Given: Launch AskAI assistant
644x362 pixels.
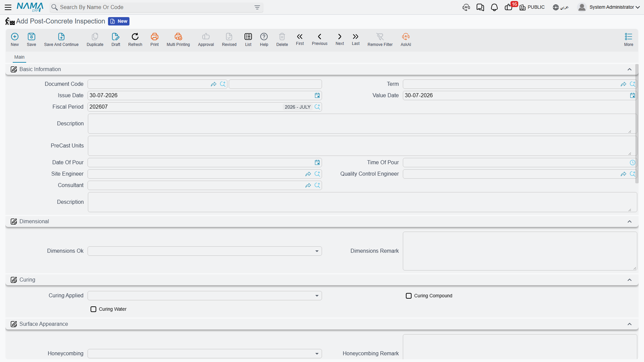Looking at the screenshot, I should (x=406, y=40).
